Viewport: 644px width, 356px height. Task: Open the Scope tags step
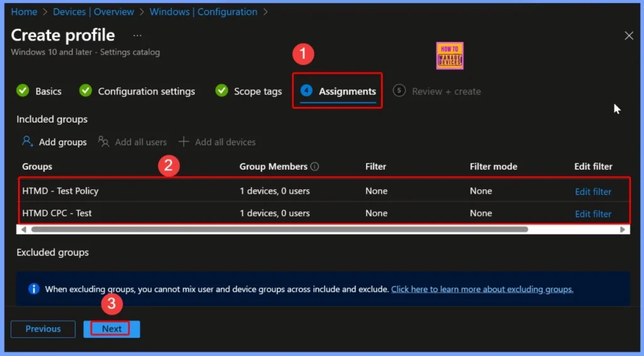pyautogui.click(x=257, y=91)
